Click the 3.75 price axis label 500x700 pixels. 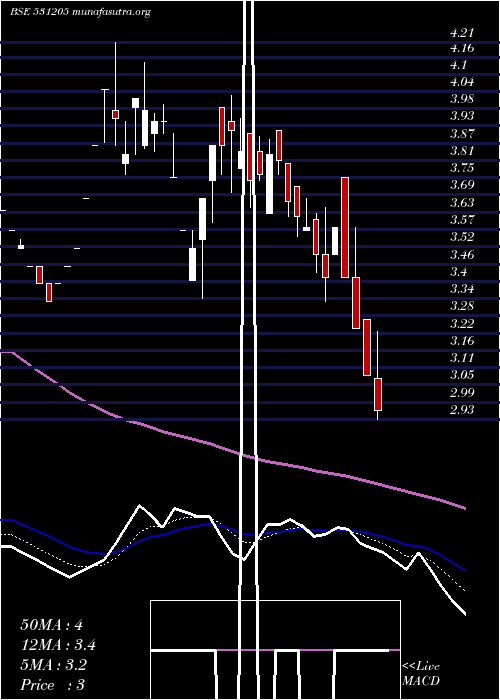[x=462, y=167]
